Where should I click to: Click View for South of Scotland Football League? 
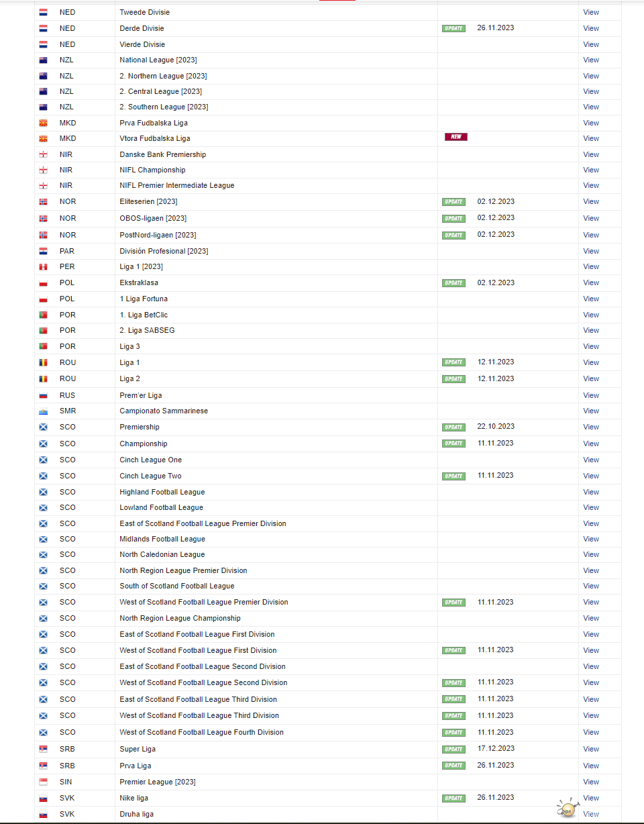[590, 586]
